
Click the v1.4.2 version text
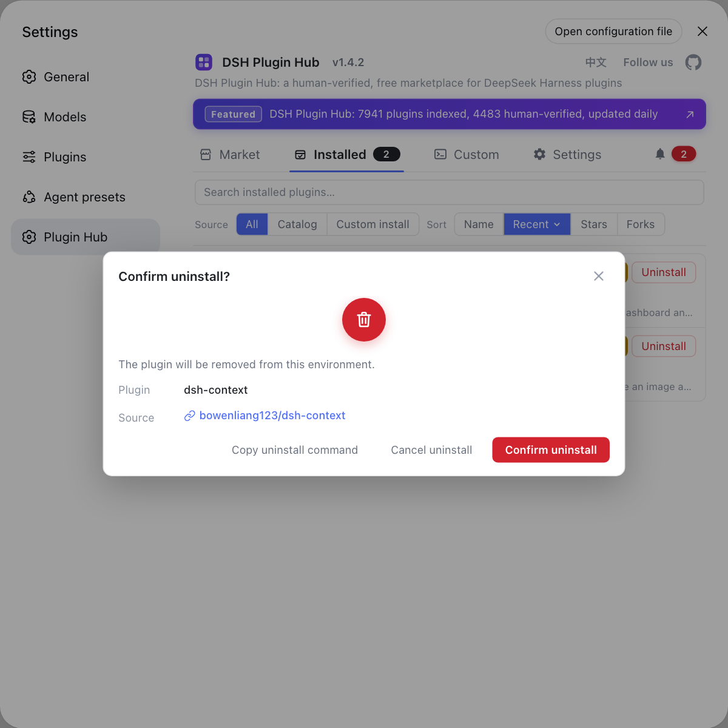348,62
